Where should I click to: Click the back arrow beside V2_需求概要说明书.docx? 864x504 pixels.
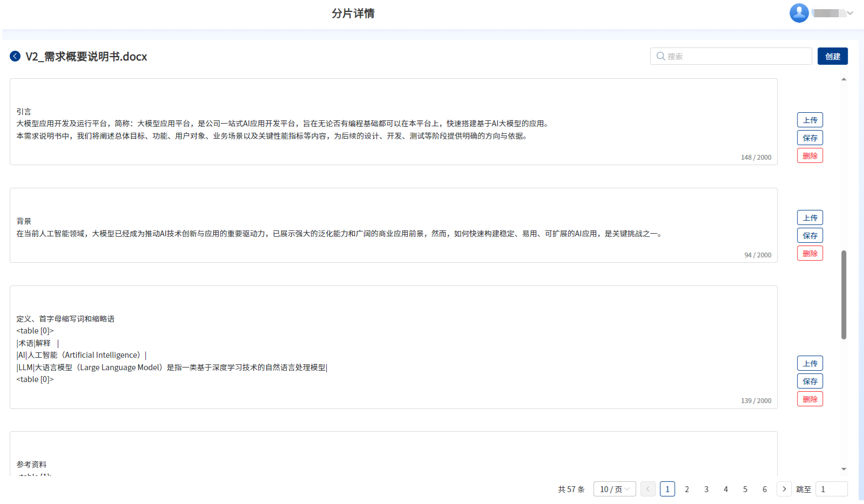[x=15, y=56]
